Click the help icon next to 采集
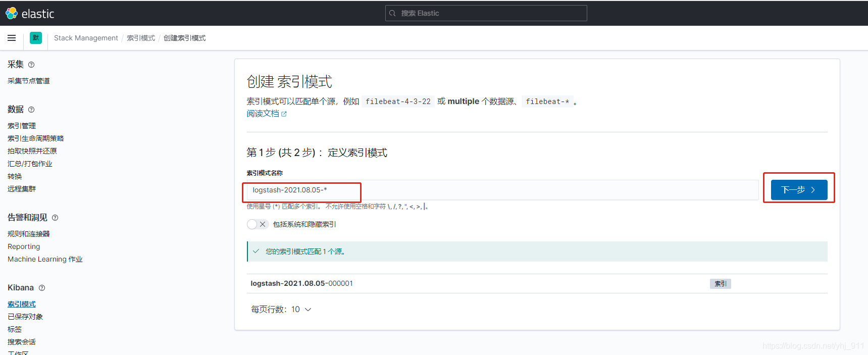The width and height of the screenshot is (868, 355). (31, 65)
